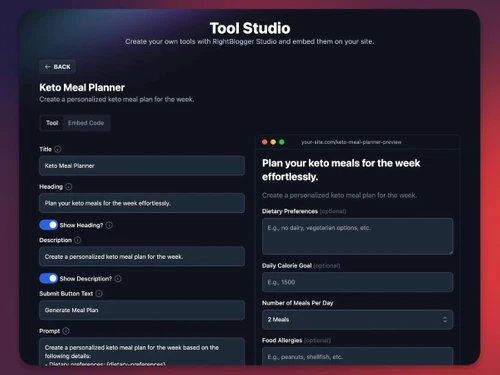Image resolution: width=500 pixels, height=375 pixels.
Task: Click the info icon beside Description label
Action: (x=78, y=240)
